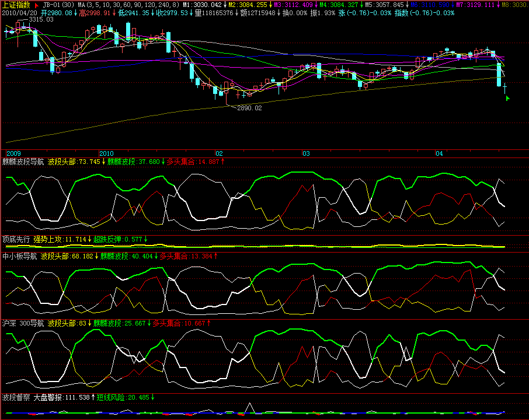The image size is (529, 420).
Task: Click the 2010 year marker on time axis
Action: click(106, 153)
